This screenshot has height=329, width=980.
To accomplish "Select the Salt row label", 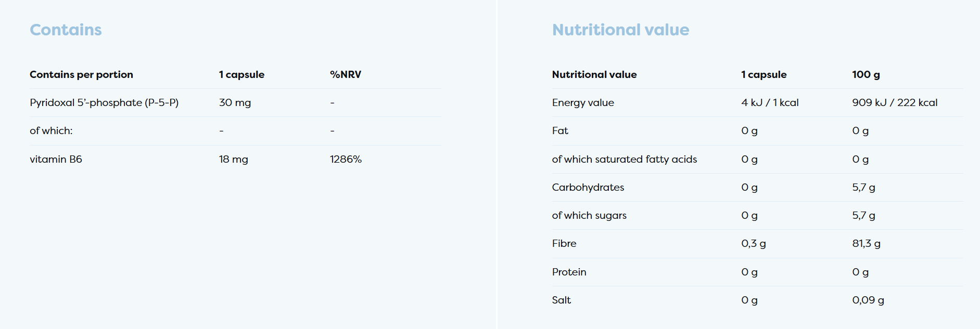I will [x=561, y=300].
